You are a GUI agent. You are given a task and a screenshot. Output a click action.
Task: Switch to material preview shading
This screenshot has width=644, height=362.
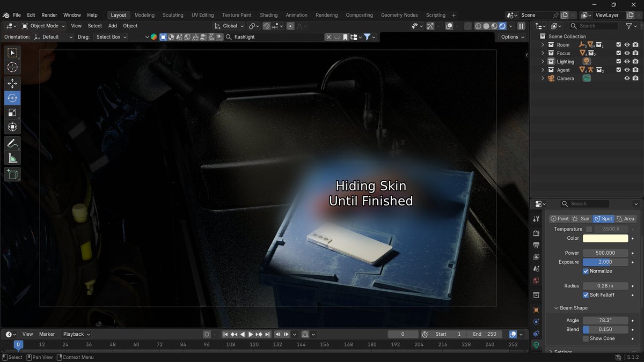494,26
